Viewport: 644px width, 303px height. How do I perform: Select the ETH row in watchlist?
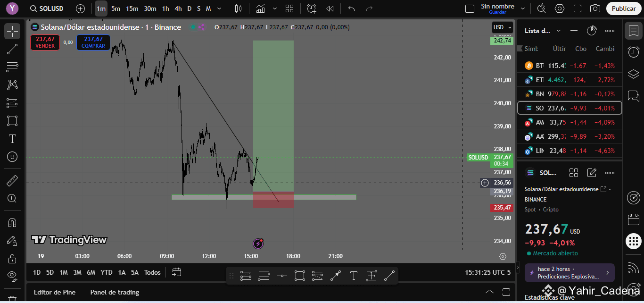(570, 80)
